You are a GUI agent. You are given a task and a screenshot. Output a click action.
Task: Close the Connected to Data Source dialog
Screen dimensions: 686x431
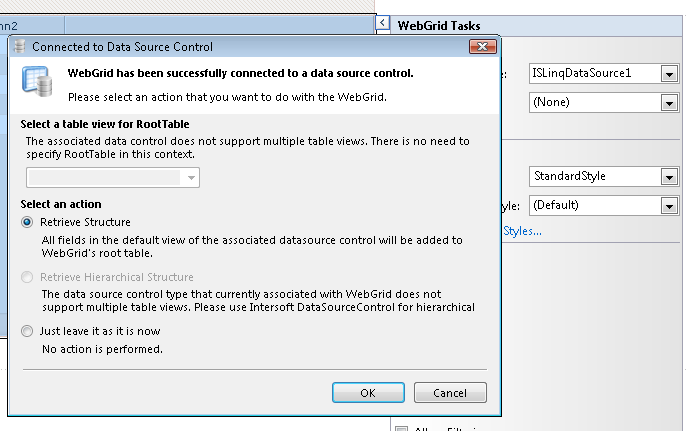tap(481, 46)
